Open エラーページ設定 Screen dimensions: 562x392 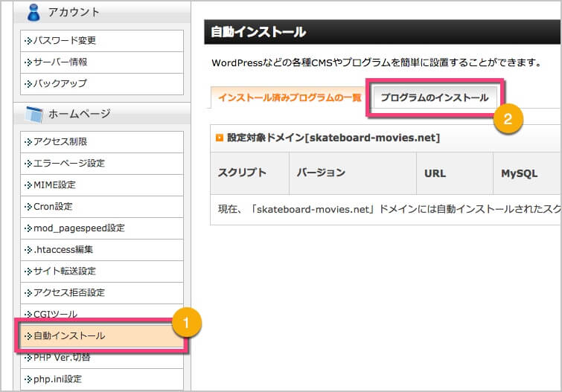pyautogui.click(x=102, y=164)
